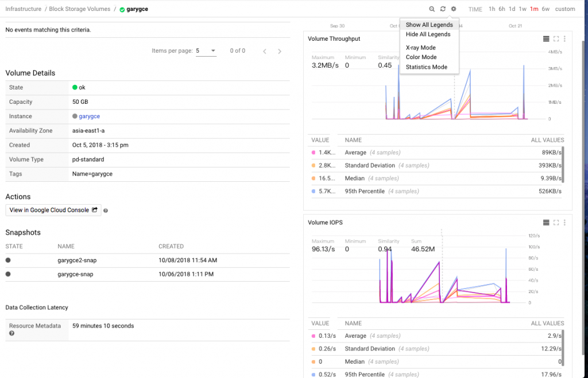Toggle legend list icon on Volume Throughput

546,39
